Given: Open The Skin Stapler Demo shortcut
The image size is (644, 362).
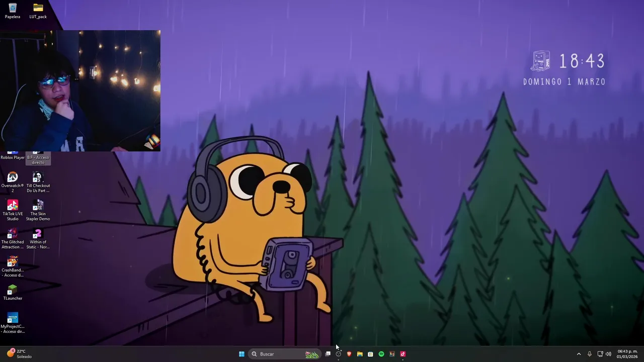Looking at the screenshot, I should [38, 210].
